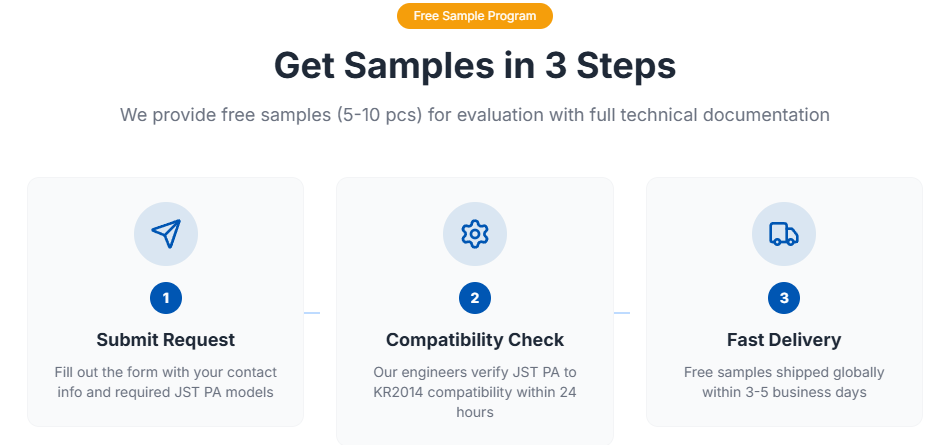The image size is (950, 445).
Task: Select the Free Sample Program badge
Action: click(x=475, y=16)
